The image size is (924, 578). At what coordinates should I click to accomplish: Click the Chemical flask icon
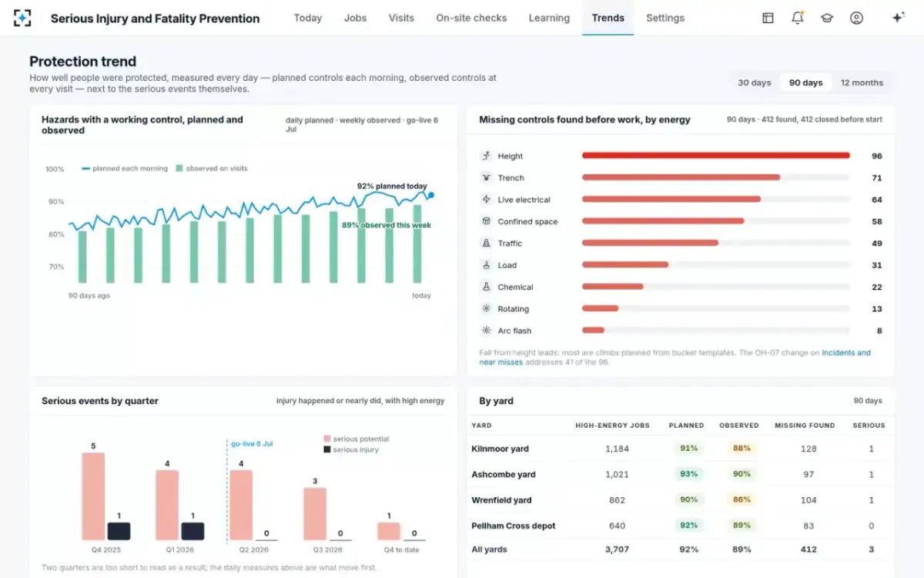[486, 287]
